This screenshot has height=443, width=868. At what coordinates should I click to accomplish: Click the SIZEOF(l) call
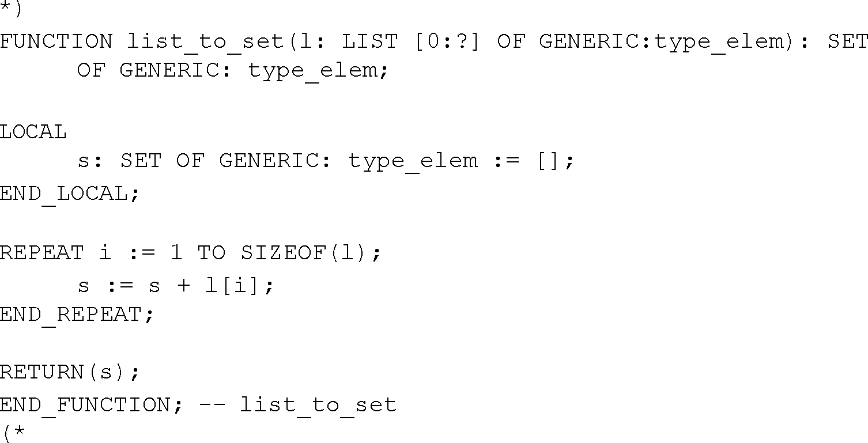click(x=311, y=252)
